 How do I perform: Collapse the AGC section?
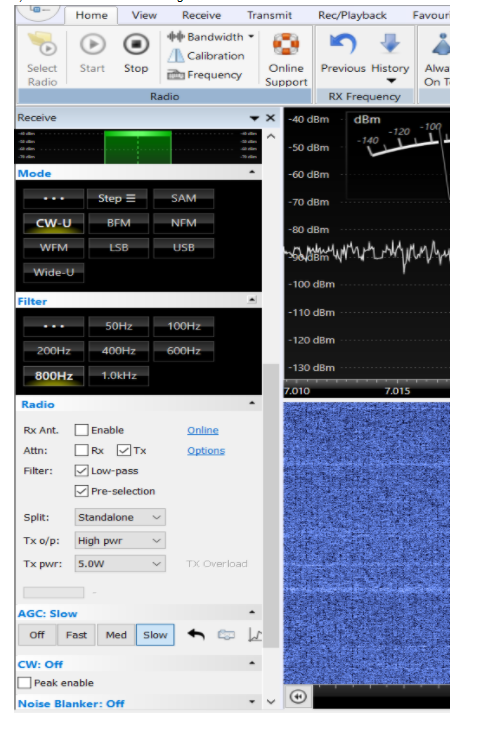tap(252, 612)
